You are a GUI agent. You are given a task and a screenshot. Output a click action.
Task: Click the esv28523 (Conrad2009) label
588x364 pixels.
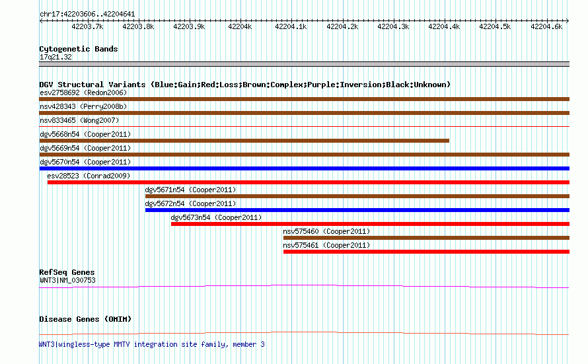coord(89,176)
